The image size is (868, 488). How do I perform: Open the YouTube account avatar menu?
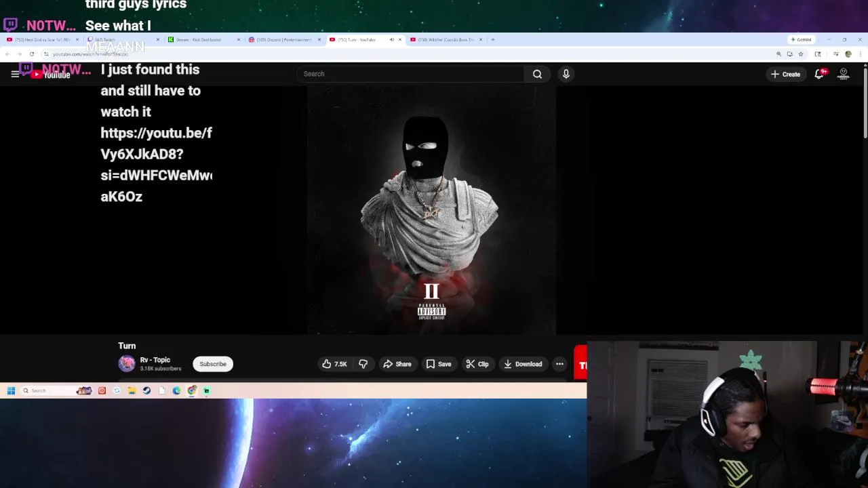click(x=844, y=74)
